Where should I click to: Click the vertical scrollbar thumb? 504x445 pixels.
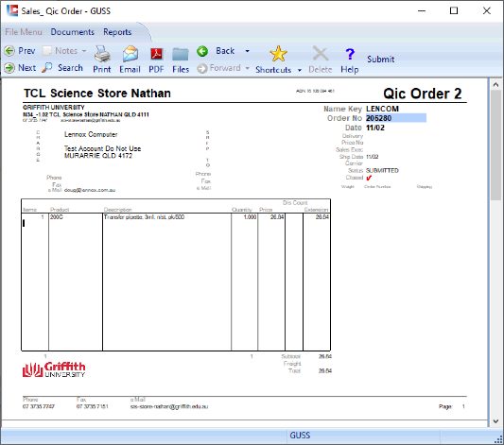click(x=495, y=145)
